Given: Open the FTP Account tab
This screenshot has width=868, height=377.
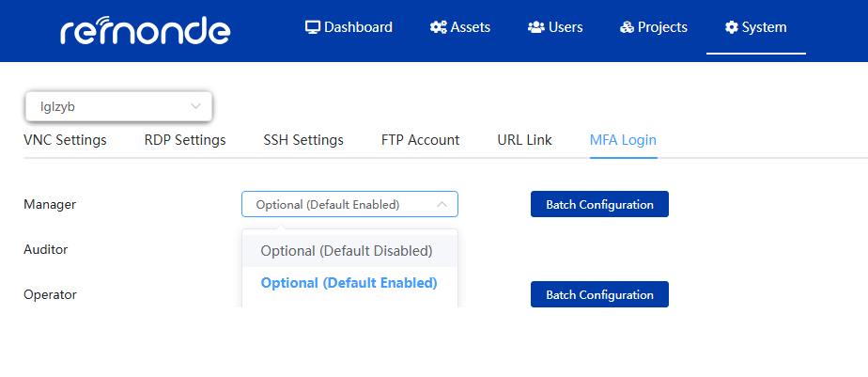Looking at the screenshot, I should (420, 140).
